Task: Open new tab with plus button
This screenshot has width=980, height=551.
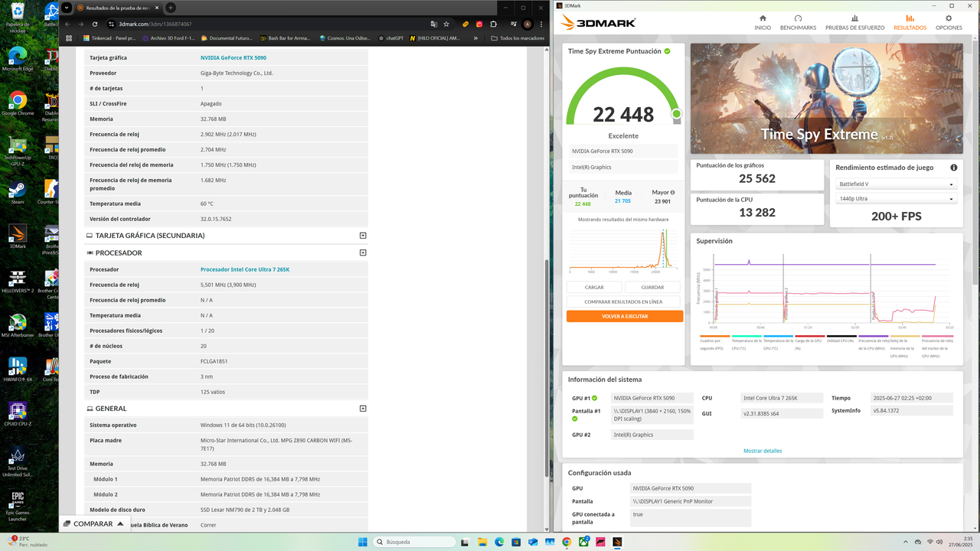Action: [171, 8]
